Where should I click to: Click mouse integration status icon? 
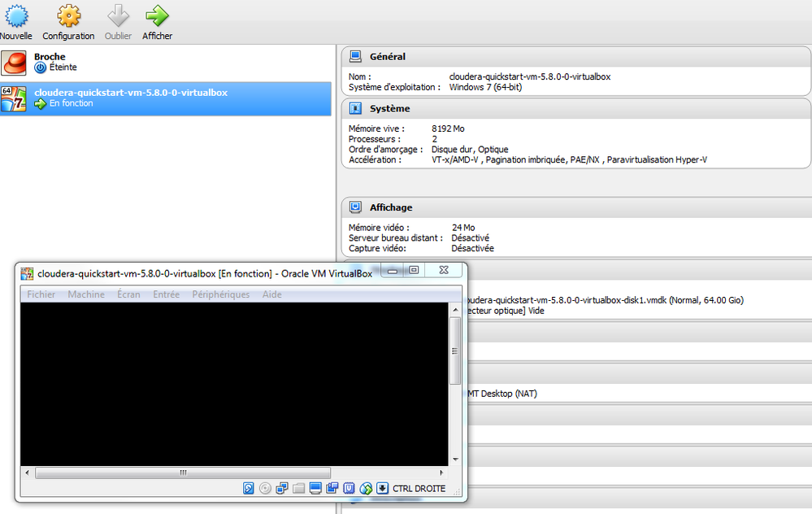pyautogui.click(x=366, y=488)
